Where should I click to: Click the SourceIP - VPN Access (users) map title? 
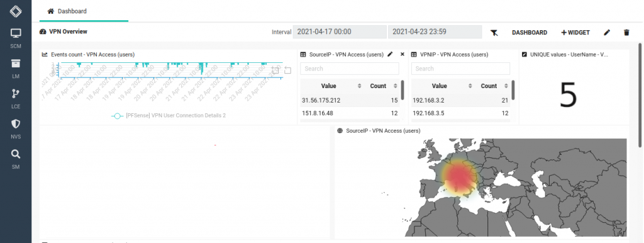383,131
